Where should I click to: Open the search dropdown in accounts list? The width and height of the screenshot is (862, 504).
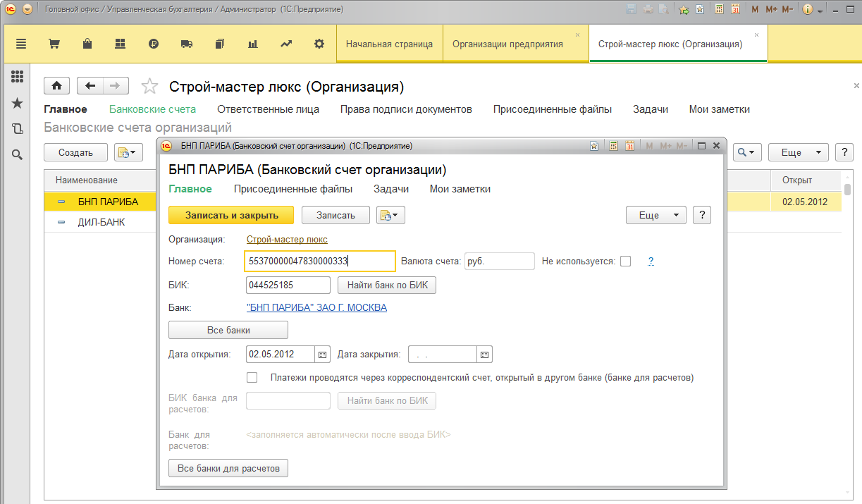[x=748, y=152]
